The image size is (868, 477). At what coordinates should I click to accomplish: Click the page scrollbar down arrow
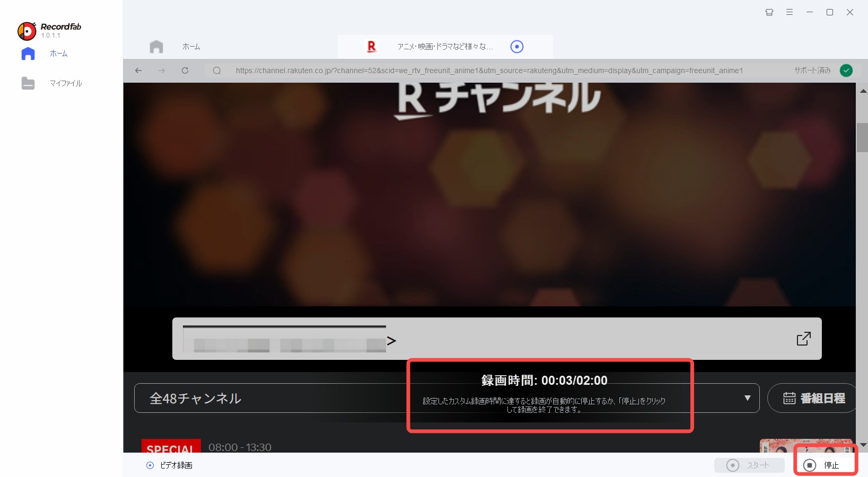[x=863, y=445]
